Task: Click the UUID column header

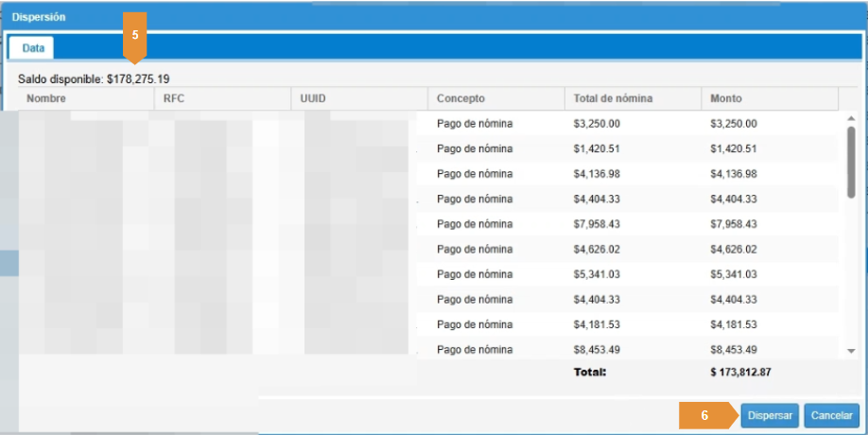Action: [315, 98]
